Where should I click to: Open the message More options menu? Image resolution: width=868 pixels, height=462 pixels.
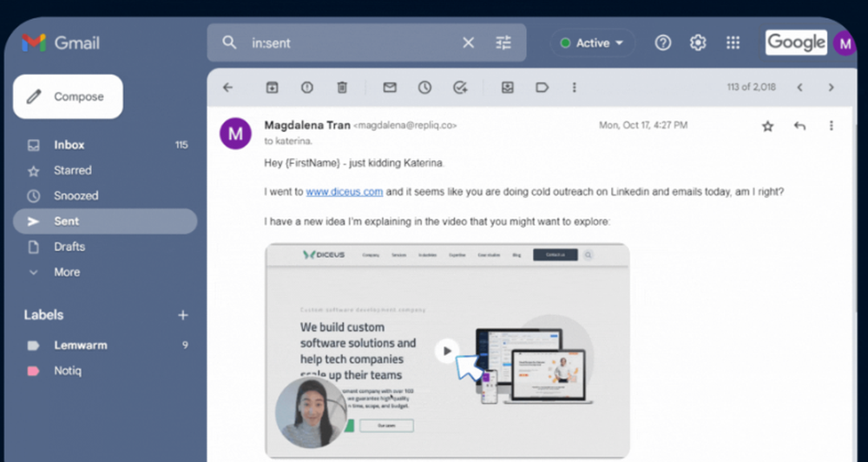[x=831, y=126]
